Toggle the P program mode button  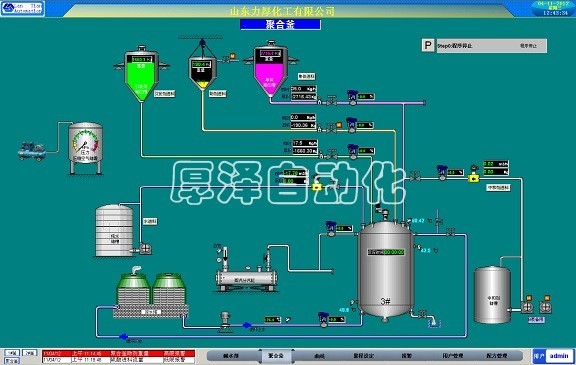coord(428,46)
